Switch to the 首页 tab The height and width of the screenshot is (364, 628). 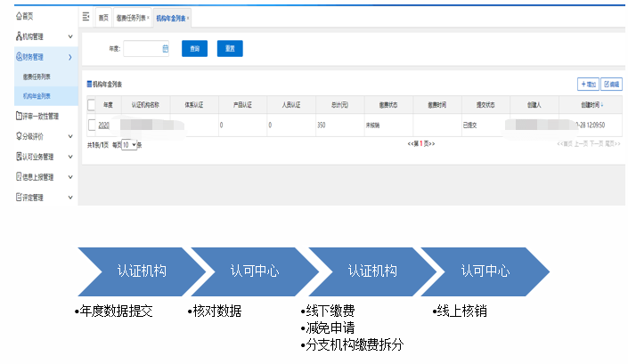tap(103, 18)
